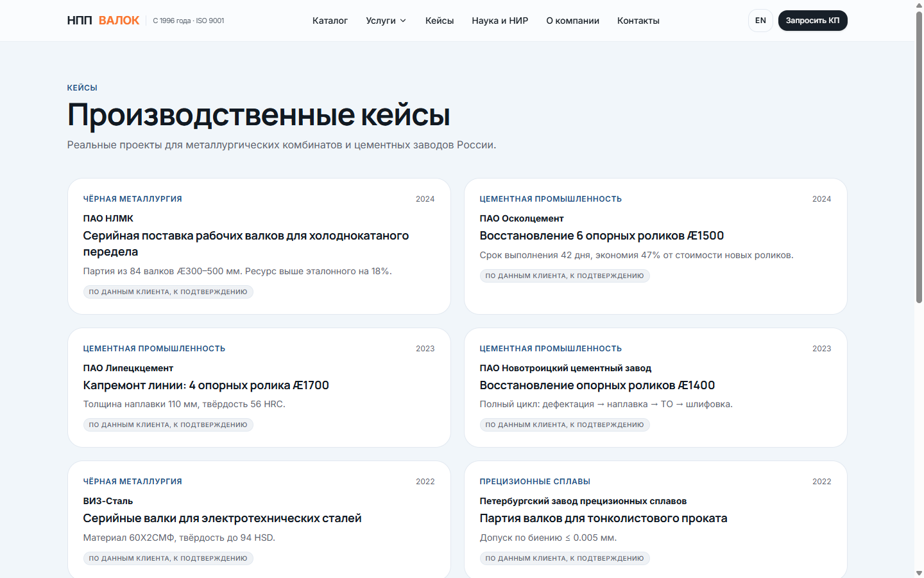The width and height of the screenshot is (924, 578).
Task: Open the Осколцемент 6 rollers restoration case
Action: coord(602,236)
